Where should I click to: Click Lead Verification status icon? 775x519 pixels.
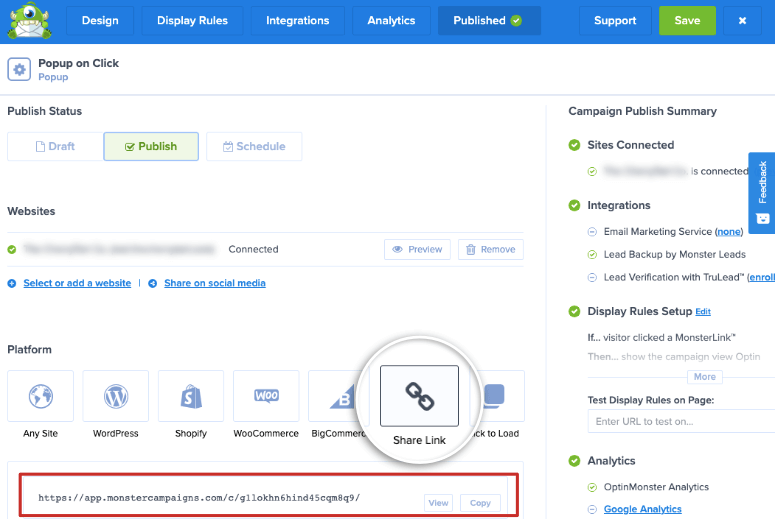pyautogui.click(x=592, y=277)
